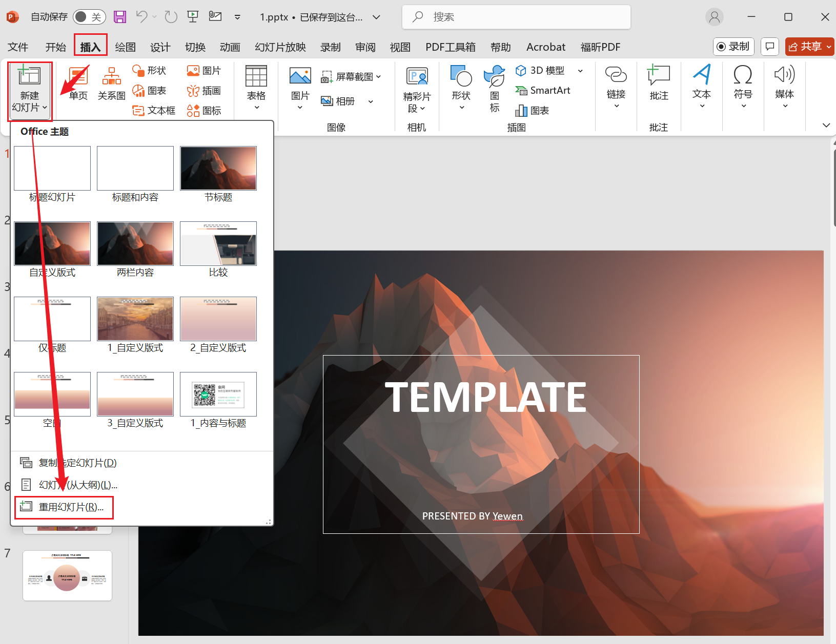Click the Symbol (符号) omega icon

[x=743, y=82]
